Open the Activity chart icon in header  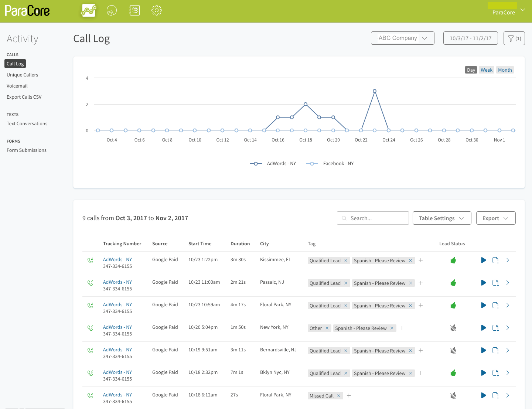[89, 10]
